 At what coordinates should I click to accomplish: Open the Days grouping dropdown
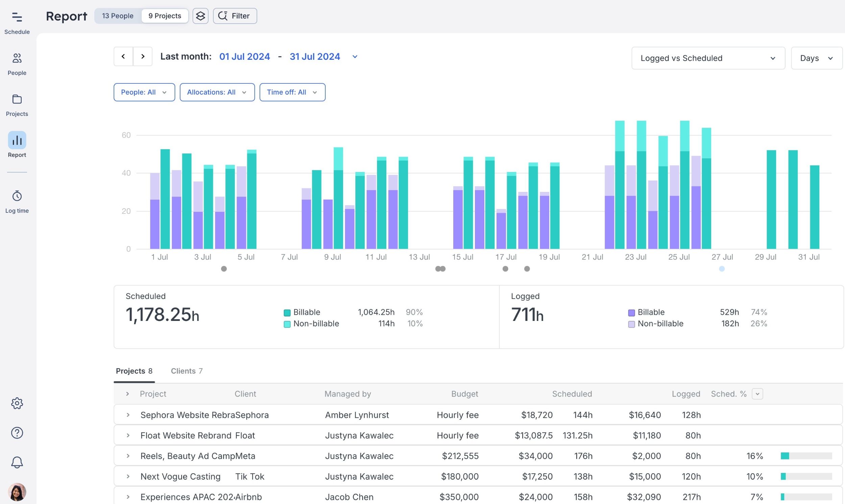click(816, 58)
